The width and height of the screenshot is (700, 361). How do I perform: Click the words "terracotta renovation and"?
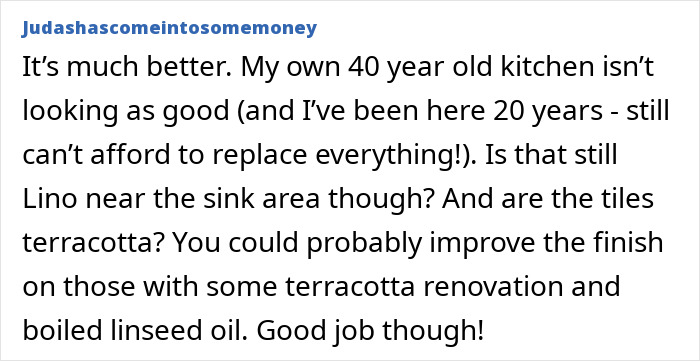tap(451, 286)
